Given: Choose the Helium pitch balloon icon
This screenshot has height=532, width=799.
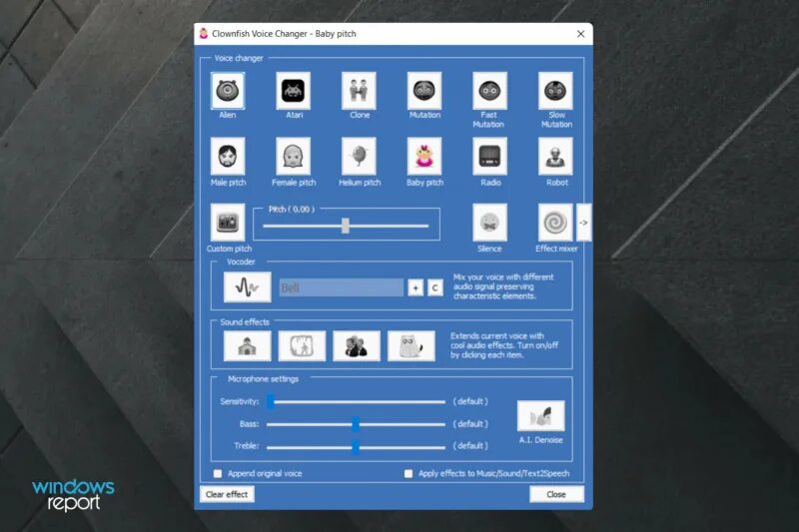Looking at the screenshot, I should (x=359, y=157).
